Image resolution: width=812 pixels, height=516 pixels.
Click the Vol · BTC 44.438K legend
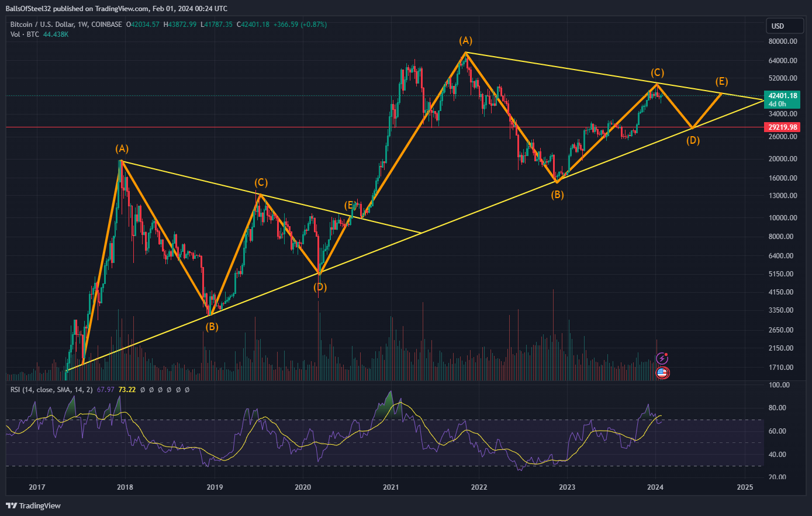[39, 34]
